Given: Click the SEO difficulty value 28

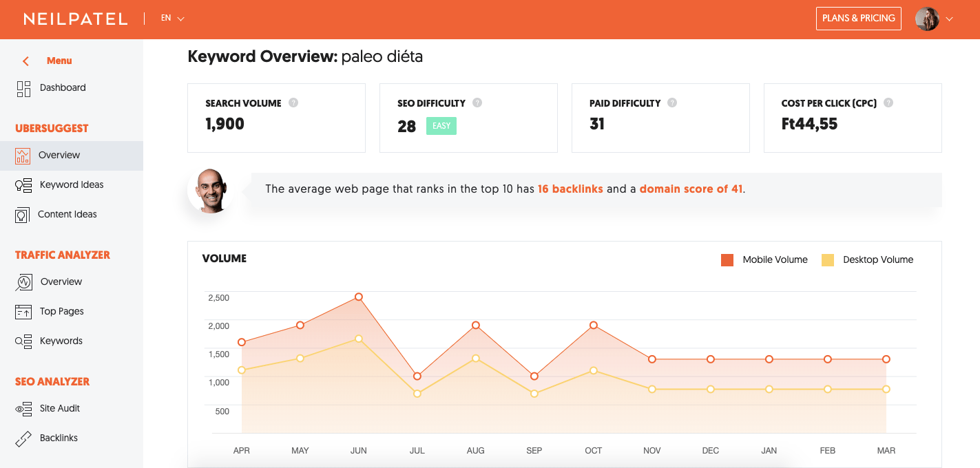Looking at the screenshot, I should pos(406,127).
